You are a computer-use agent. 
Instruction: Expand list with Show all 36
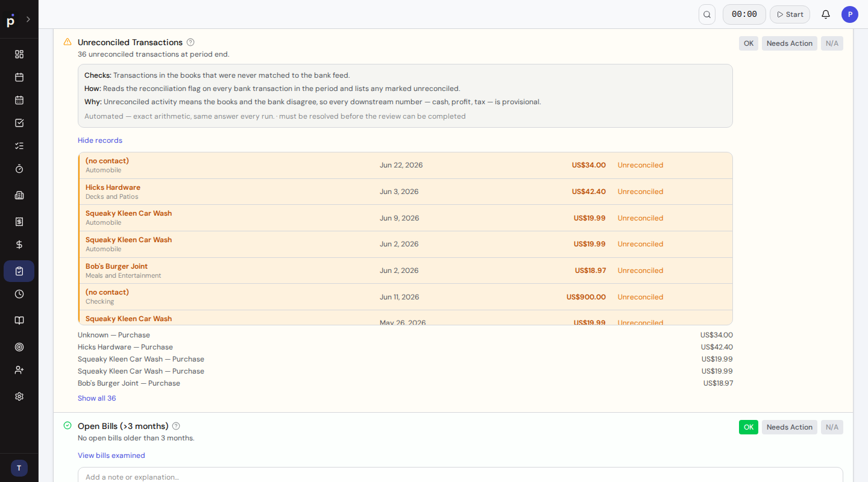[x=97, y=398]
